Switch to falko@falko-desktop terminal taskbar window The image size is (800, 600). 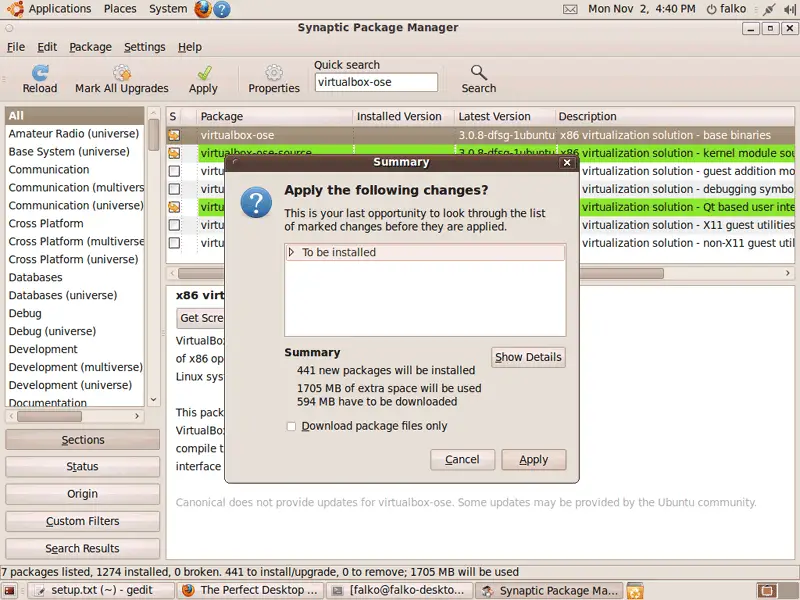(x=401, y=590)
